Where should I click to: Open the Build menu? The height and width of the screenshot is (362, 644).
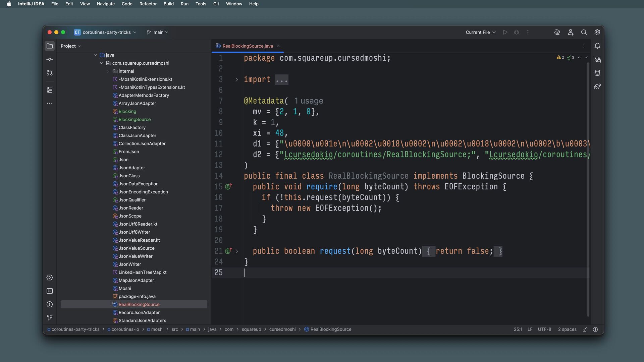point(168,4)
